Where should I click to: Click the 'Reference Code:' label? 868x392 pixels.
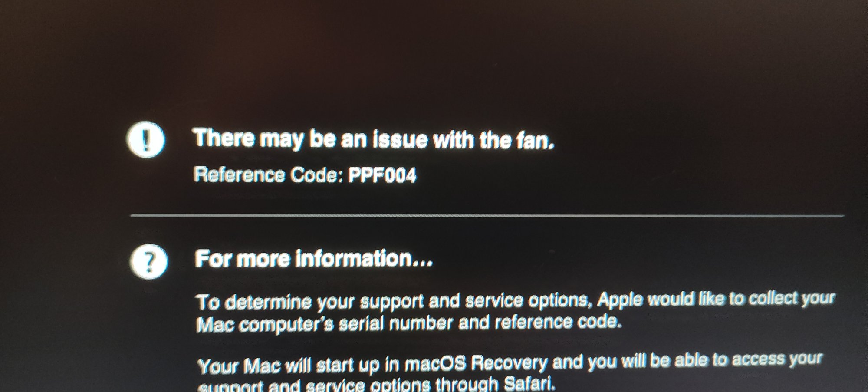268,175
